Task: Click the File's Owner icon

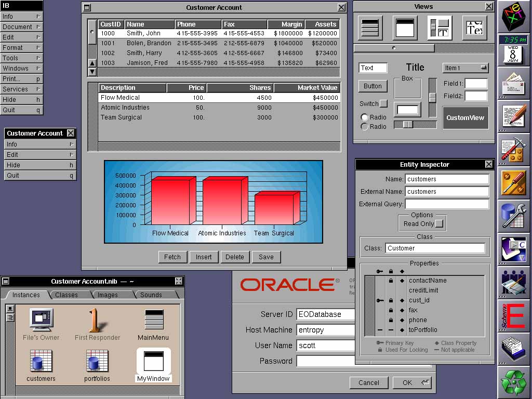Action: pos(41,320)
